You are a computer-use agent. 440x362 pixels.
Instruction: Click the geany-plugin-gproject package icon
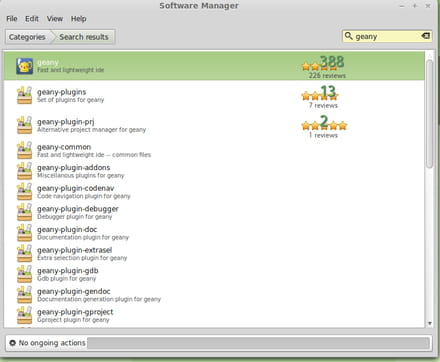(24, 315)
